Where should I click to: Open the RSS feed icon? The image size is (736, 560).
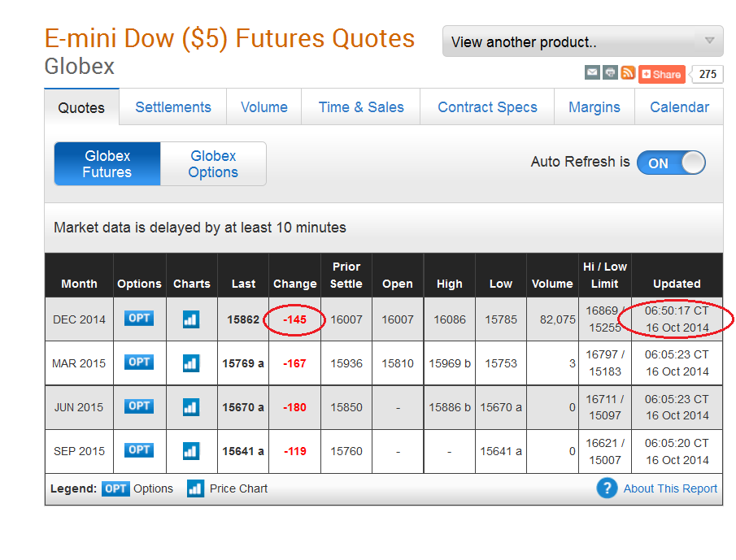pyautogui.click(x=628, y=72)
